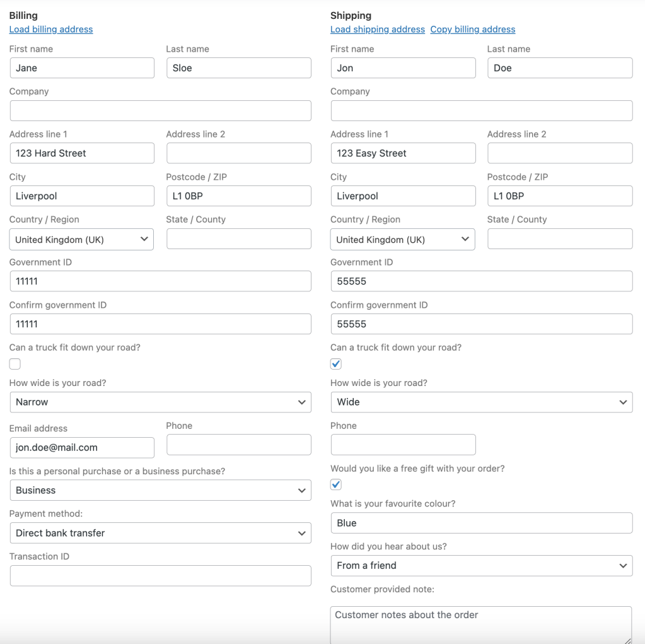Toggle billing truck fit checkbox

(x=15, y=364)
